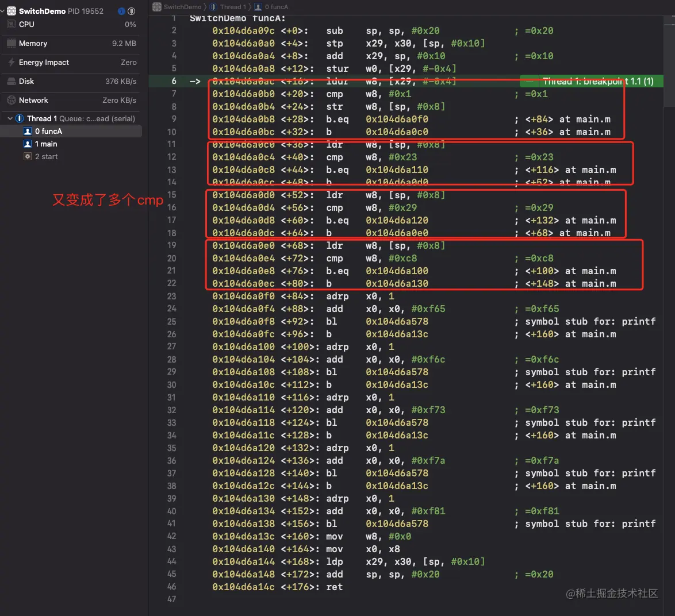Image resolution: width=675 pixels, height=616 pixels.
Task: Click the Disk gauge drive icon
Action: pos(11,81)
